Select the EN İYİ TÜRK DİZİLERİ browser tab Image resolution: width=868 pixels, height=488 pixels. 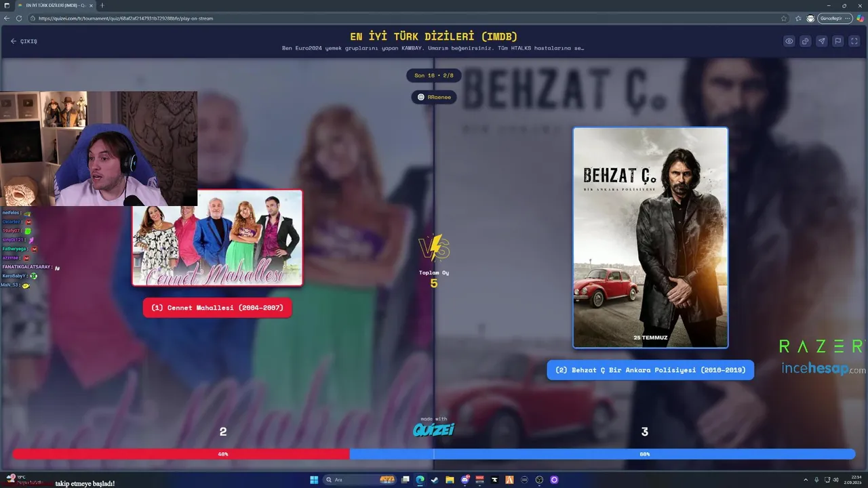(56, 5)
